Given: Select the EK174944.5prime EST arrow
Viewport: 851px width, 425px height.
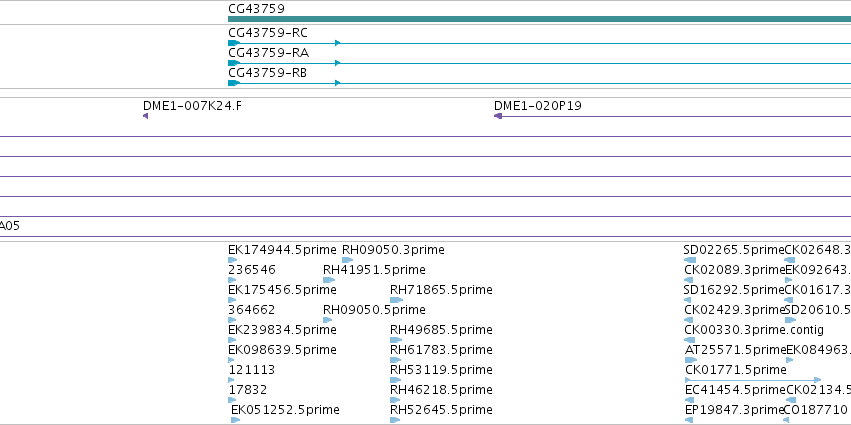Looking at the screenshot, I should [232, 260].
